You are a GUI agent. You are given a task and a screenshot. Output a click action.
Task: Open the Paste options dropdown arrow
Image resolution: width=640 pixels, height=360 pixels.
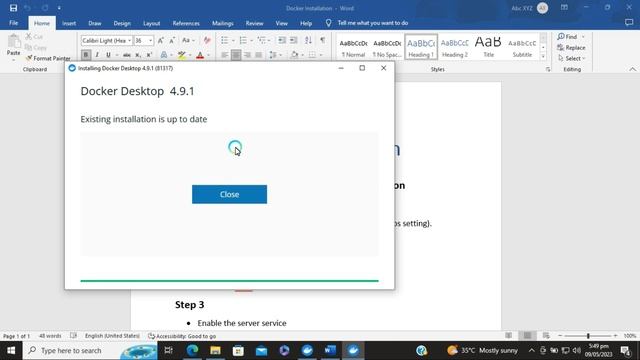pyautogui.click(x=13, y=60)
